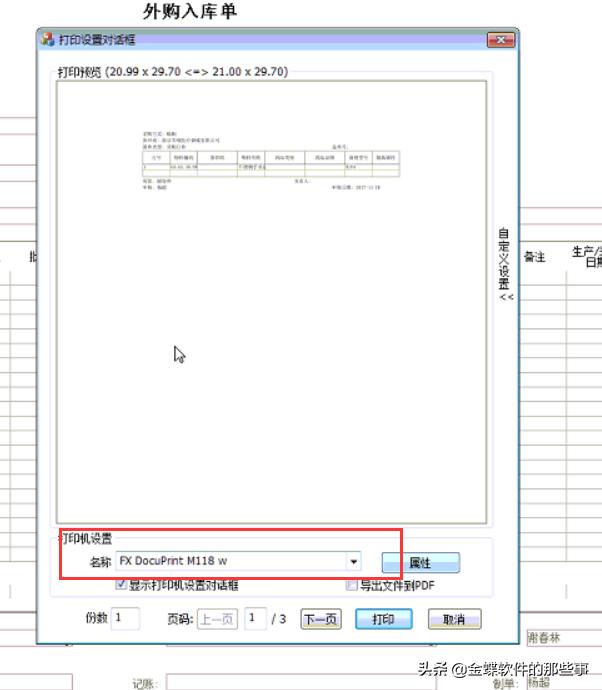Enable 导出文件到PDF checkbox
This screenshot has height=690, width=602.
[x=352, y=585]
